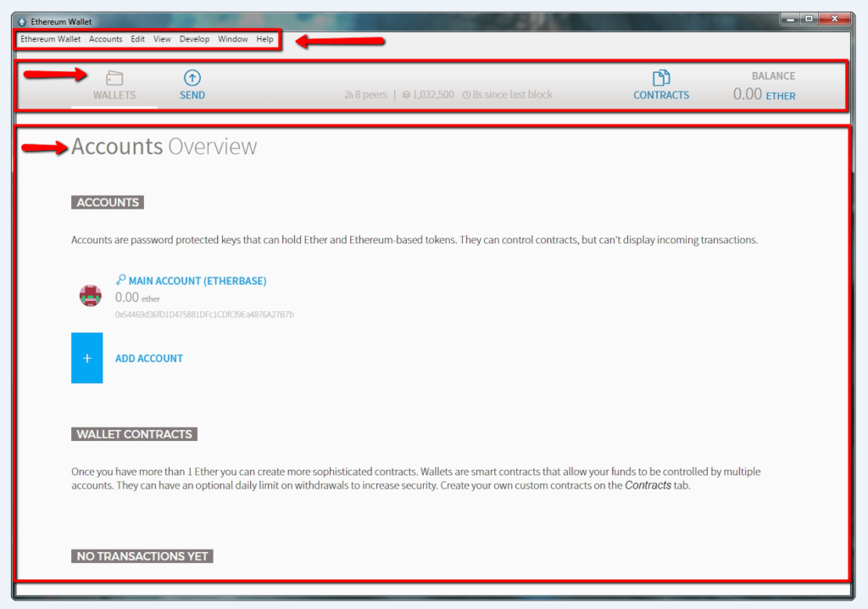868x609 pixels.
Task: Click the blue plus Add Account tile
Action: [87, 358]
